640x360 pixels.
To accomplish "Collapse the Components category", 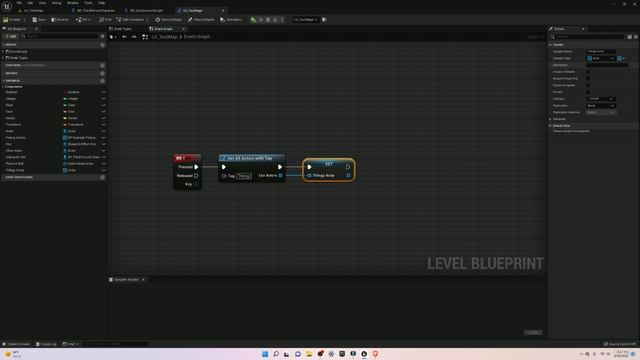I will click(3, 87).
